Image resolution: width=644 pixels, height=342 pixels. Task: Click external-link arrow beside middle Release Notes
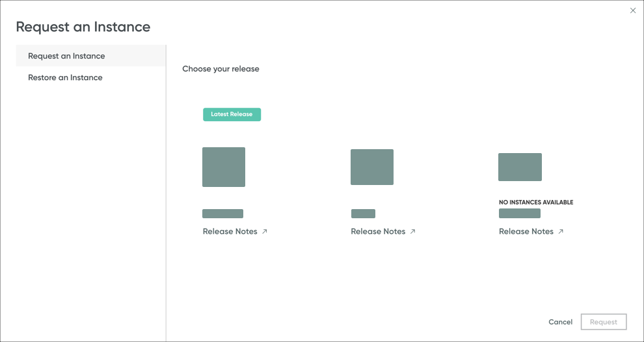tap(413, 231)
